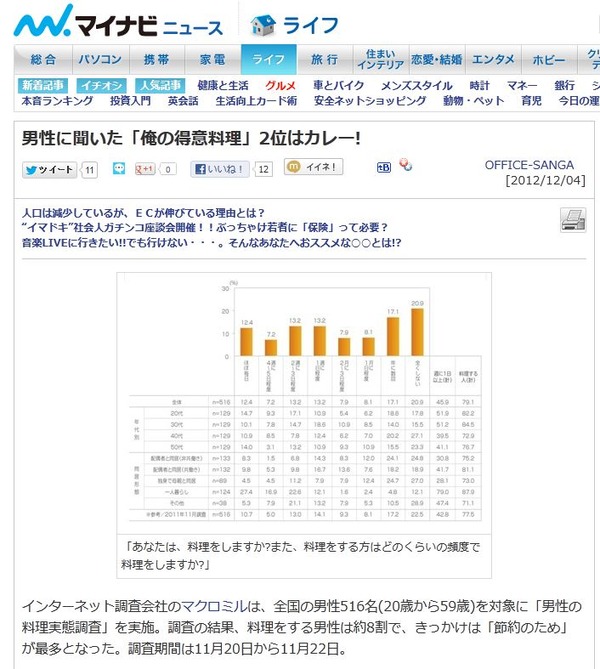Click the Twitter tweet button
Viewport: 600px width, 669px height.
50,170
